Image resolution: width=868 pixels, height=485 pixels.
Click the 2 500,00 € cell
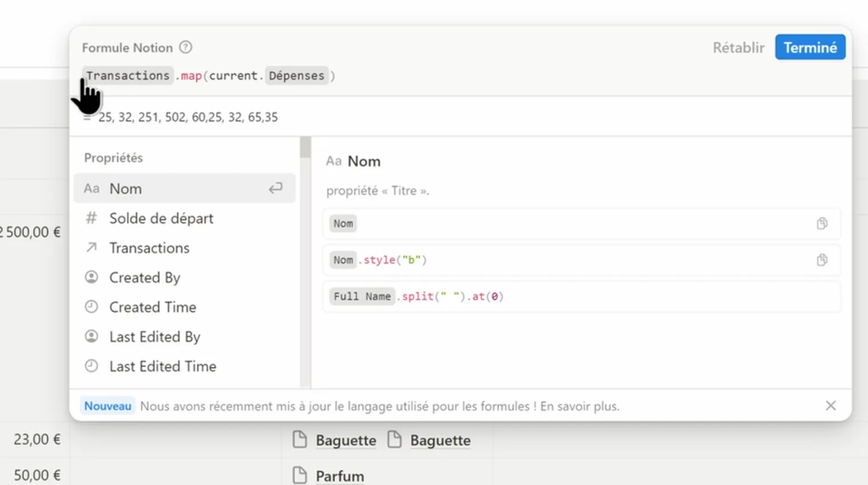click(31, 232)
